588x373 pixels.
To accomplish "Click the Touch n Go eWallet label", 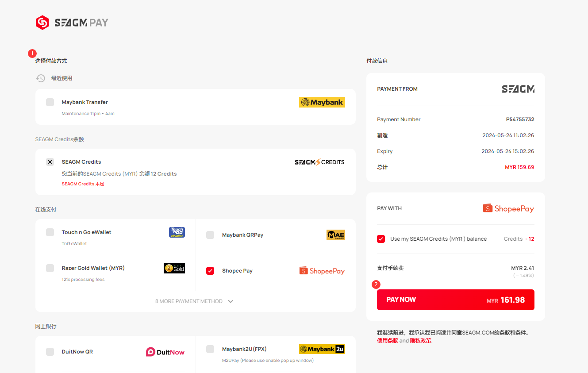I will pyautogui.click(x=87, y=232).
